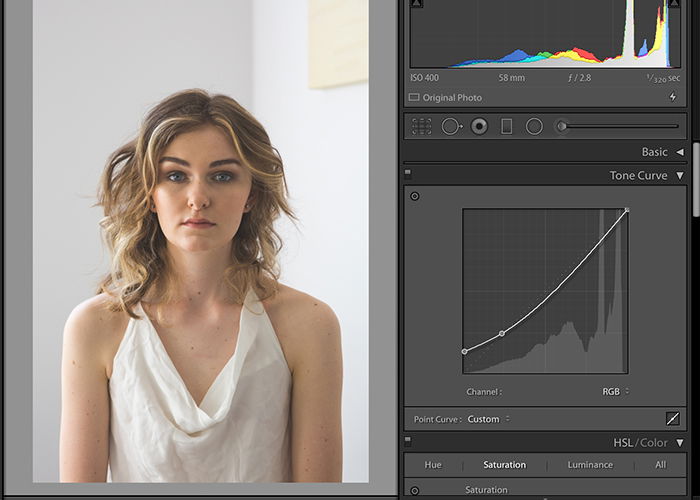Open the Point Curve Custom dropdown
The height and width of the screenshot is (500, 700).
[x=488, y=419]
